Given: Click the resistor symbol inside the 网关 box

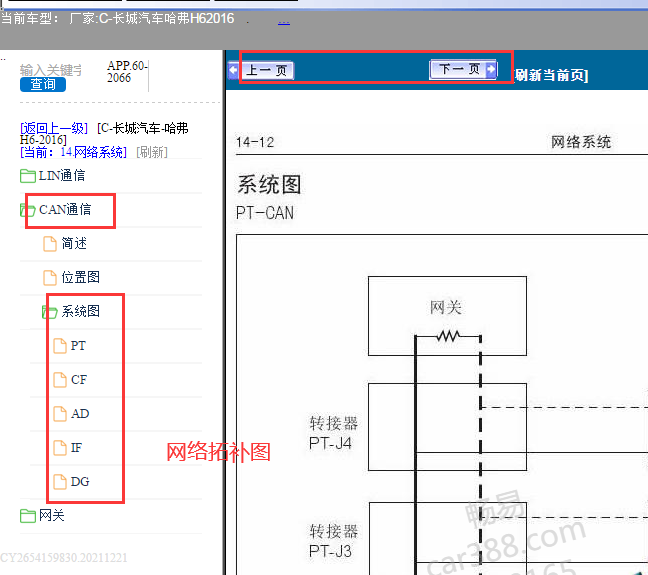Looking at the screenshot, I should coord(448,336).
